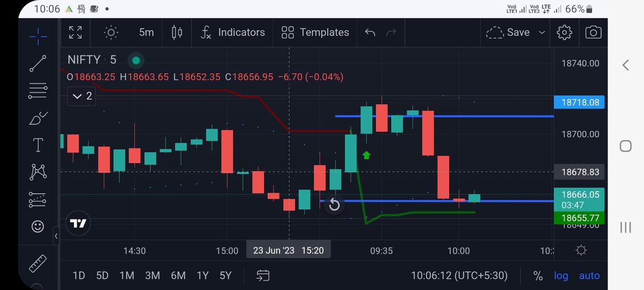Screen dimensions: 644x290
Task: Open time axis settings gear
Action: click(x=581, y=250)
